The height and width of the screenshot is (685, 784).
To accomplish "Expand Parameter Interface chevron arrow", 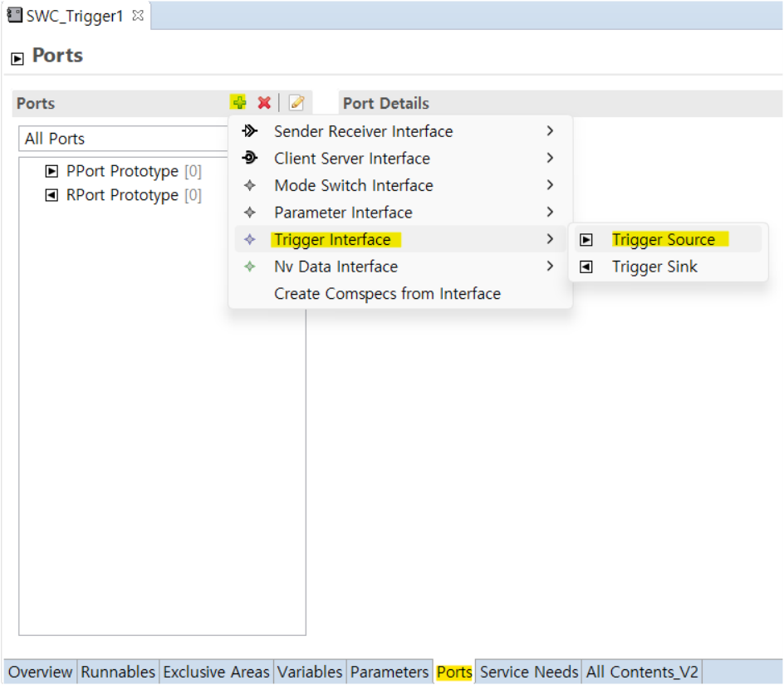I will coord(550,212).
